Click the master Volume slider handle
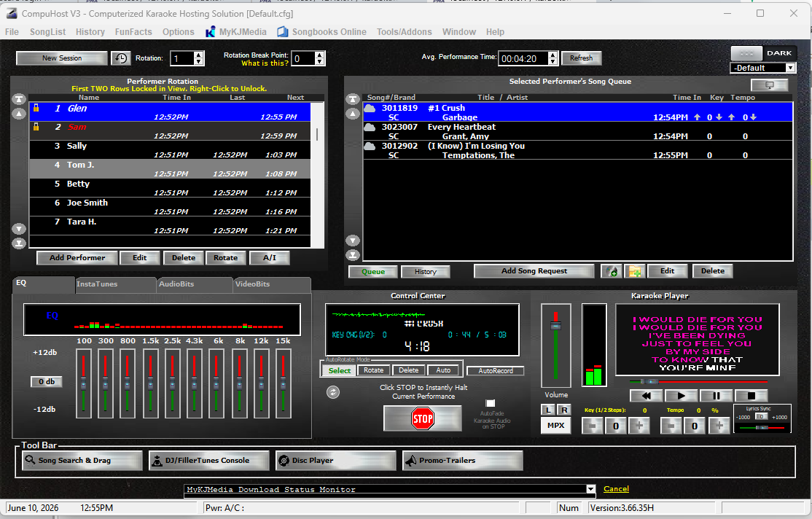The width and height of the screenshot is (812, 519). click(x=555, y=326)
